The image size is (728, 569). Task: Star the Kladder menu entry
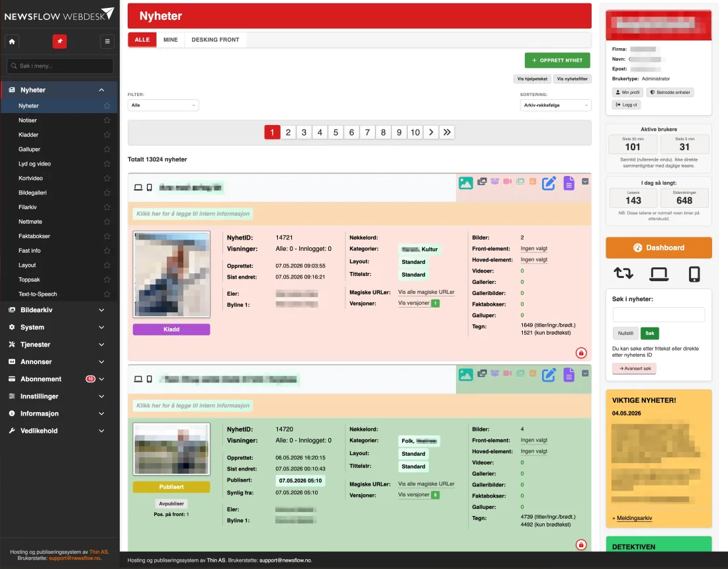click(107, 134)
